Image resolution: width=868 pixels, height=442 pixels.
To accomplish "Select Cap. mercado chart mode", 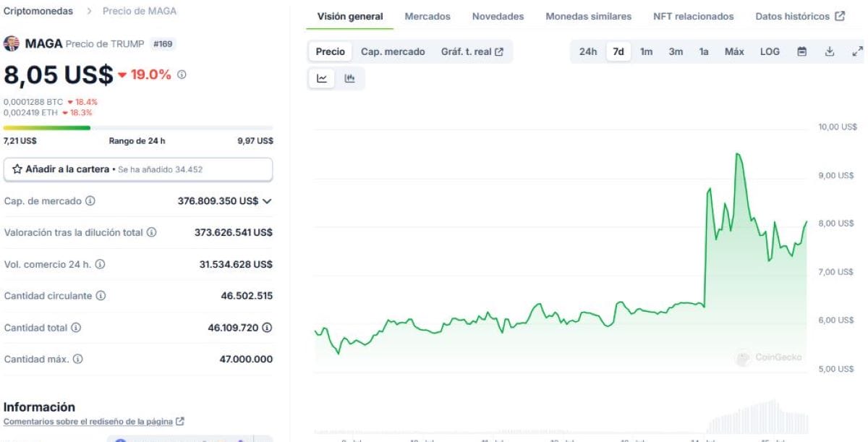I will pyautogui.click(x=393, y=51).
